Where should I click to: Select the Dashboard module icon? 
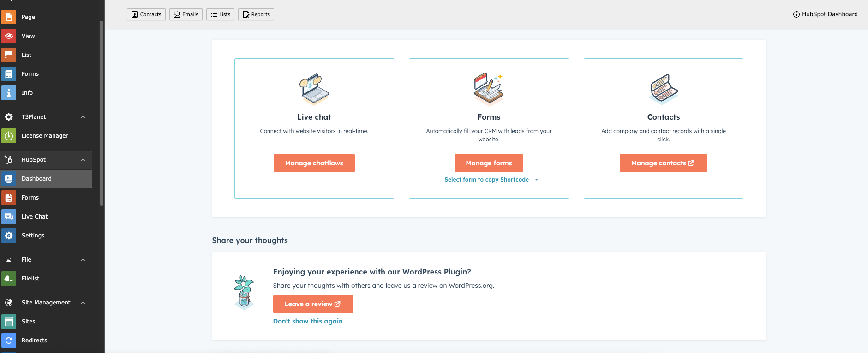9,179
